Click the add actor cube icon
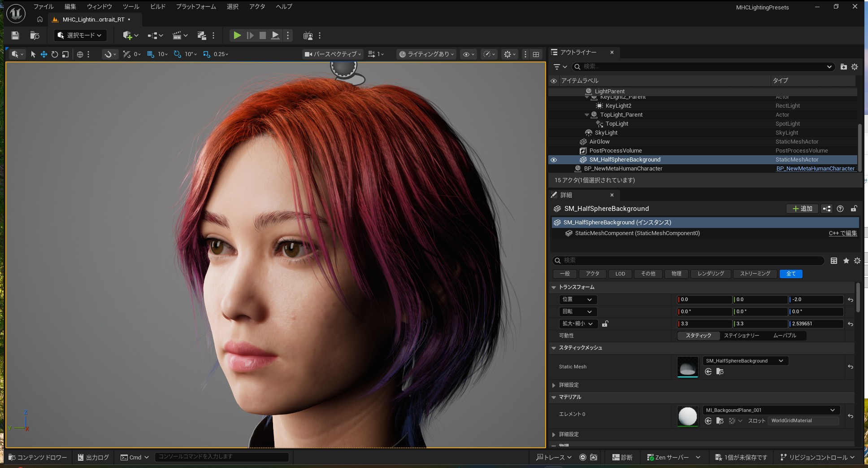 point(127,35)
